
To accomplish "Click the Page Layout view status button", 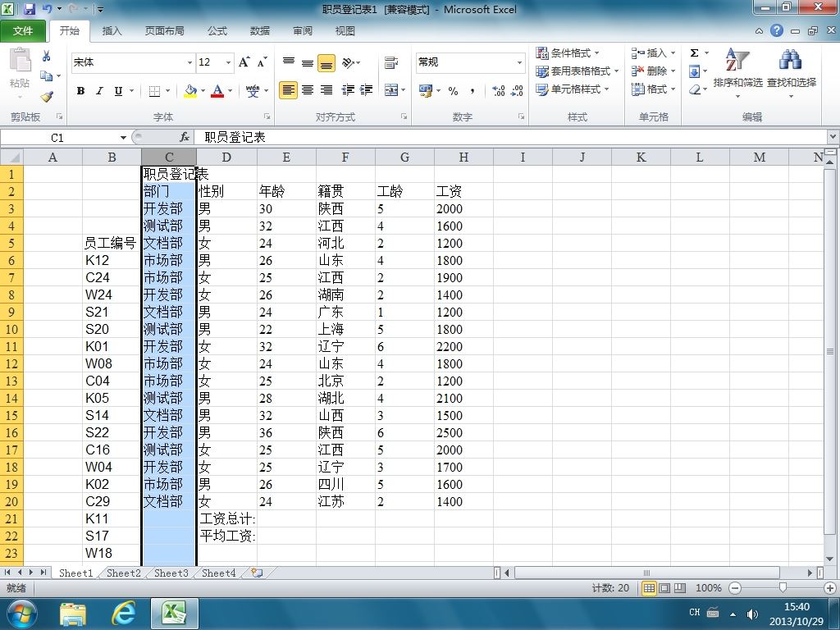I will 664,588.
